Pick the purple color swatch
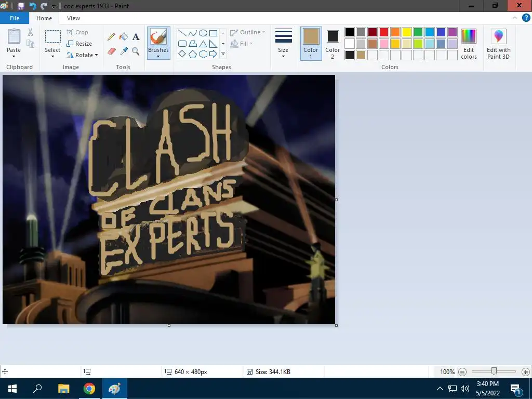532x399 pixels. pyautogui.click(x=453, y=32)
